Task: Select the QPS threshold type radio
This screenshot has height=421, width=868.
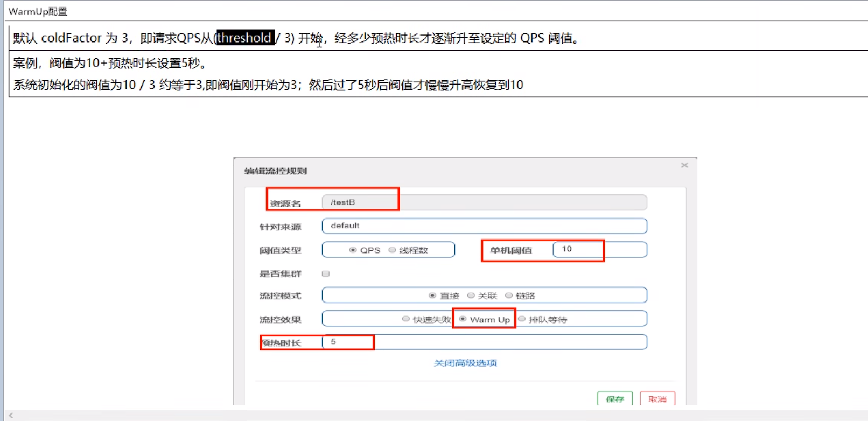Action: pyautogui.click(x=353, y=250)
